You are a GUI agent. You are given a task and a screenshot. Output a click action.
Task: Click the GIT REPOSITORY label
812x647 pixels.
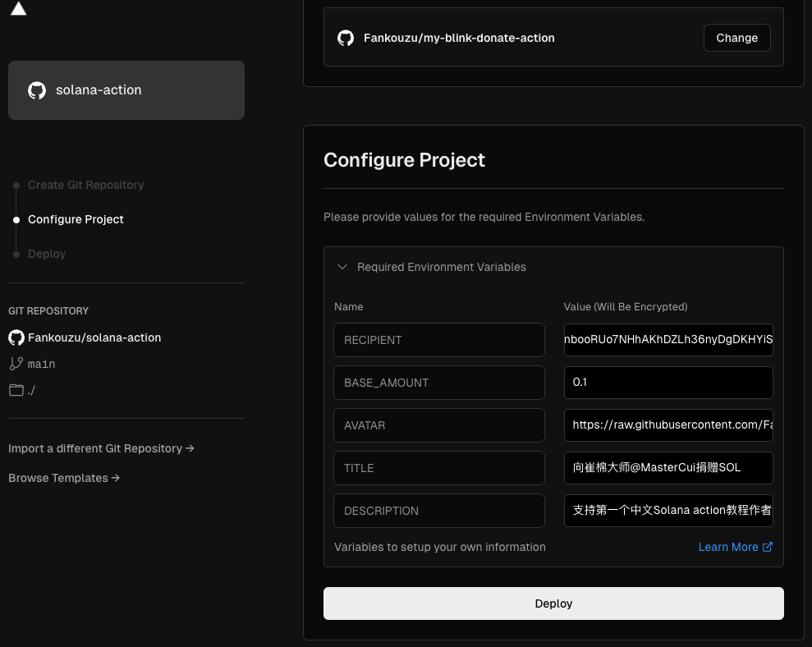(48, 311)
